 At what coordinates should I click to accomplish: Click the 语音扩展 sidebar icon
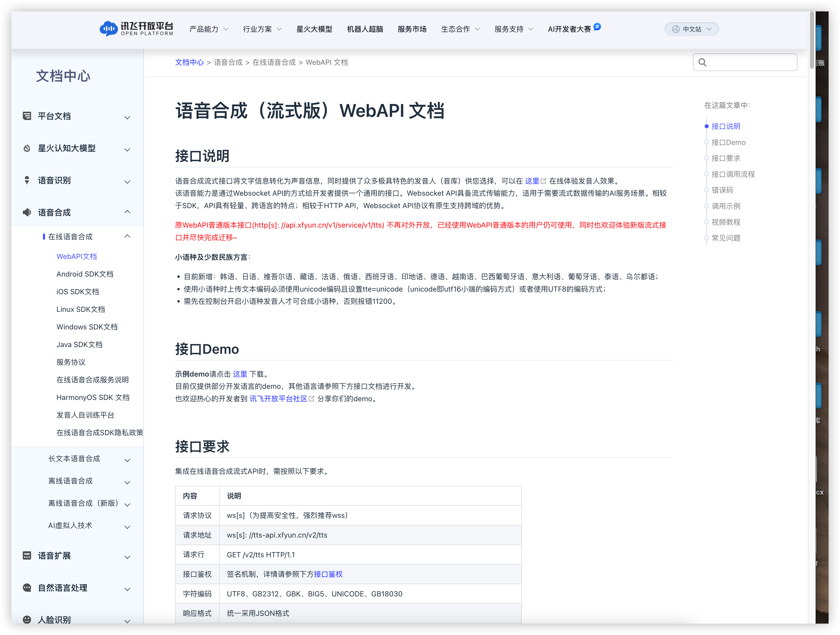point(27,556)
